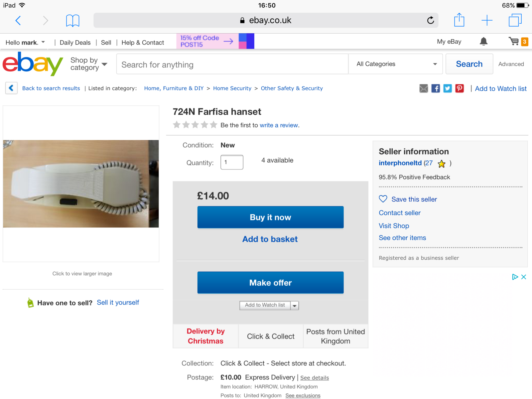
Task: Share listing by email envelope icon
Action: point(424,88)
